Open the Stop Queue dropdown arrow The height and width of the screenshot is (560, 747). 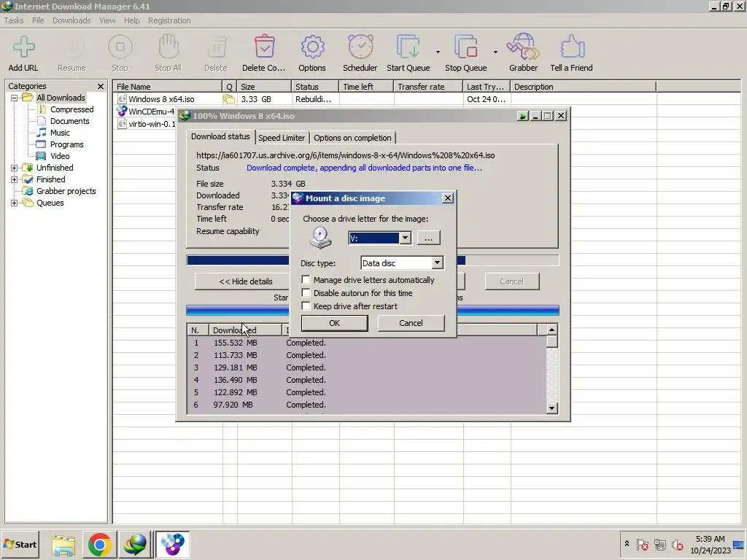495,52
